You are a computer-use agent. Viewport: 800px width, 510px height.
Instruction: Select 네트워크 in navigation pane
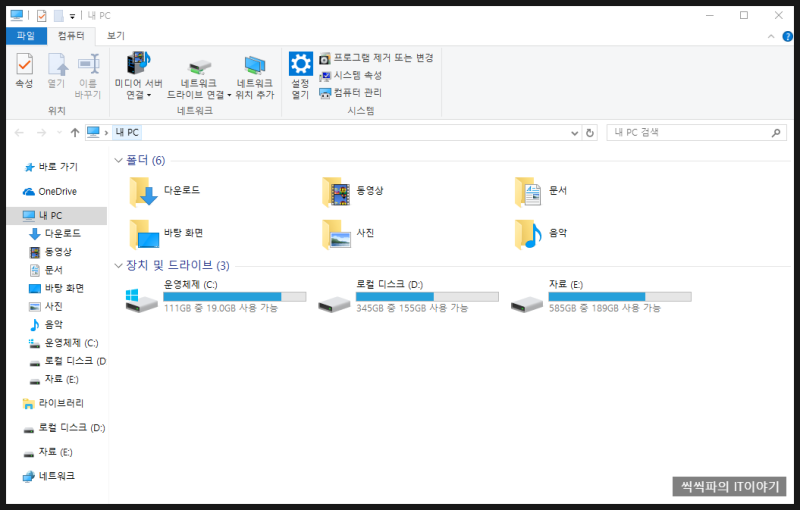pyautogui.click(x=49, y=476)
